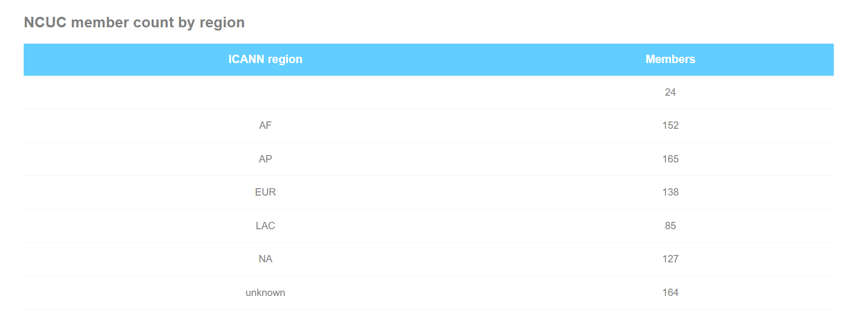
Task: Click the member count 138
Action: [670, 192]
